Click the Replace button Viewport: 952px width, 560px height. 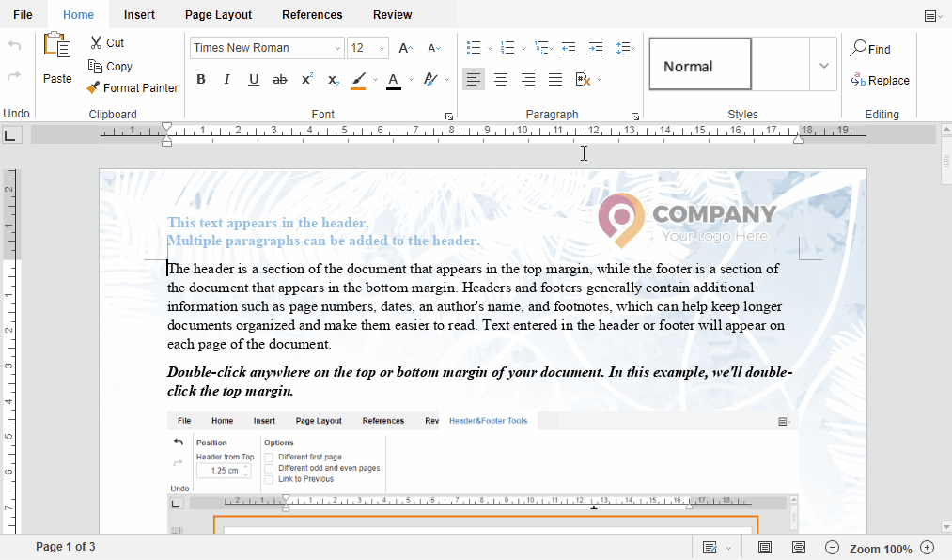click(x=880, y=81)
